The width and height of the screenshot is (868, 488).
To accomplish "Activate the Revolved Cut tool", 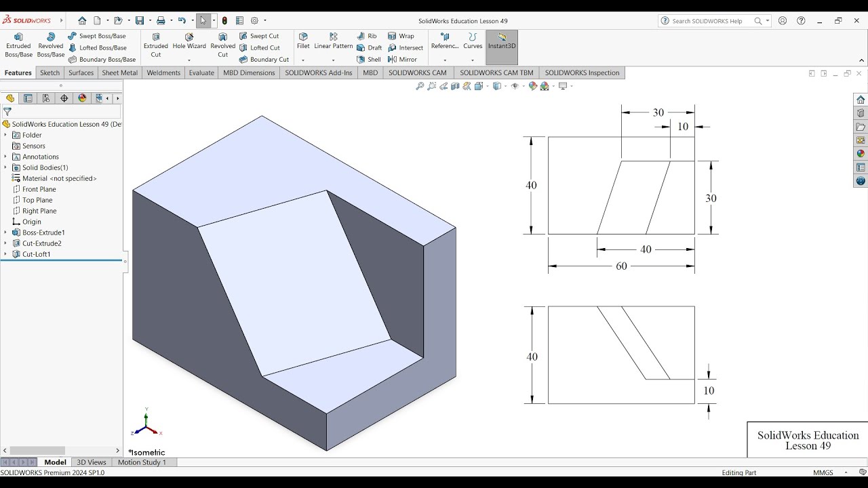I will pos(222,45).
